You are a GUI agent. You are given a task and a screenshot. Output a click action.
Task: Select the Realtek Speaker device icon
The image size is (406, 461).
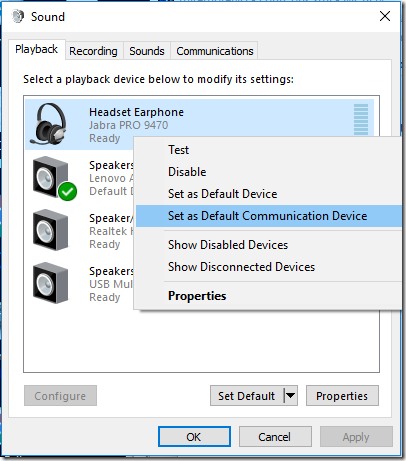[51, 230]
